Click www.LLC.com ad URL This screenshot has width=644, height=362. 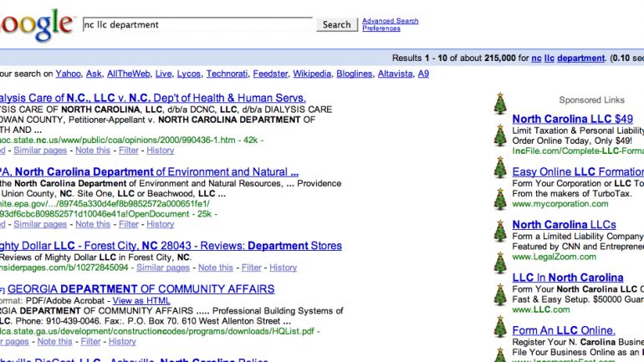(x=541, y=310)
